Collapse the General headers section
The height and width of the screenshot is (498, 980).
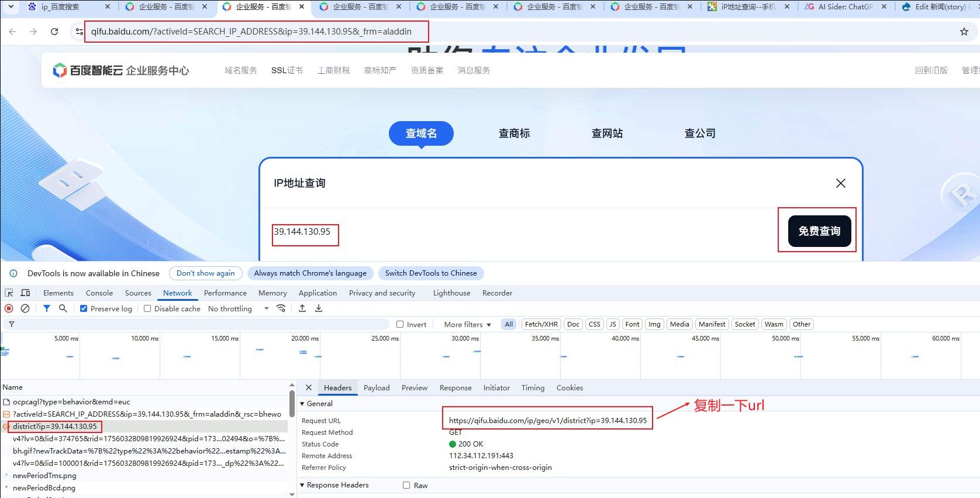[316, 404]
